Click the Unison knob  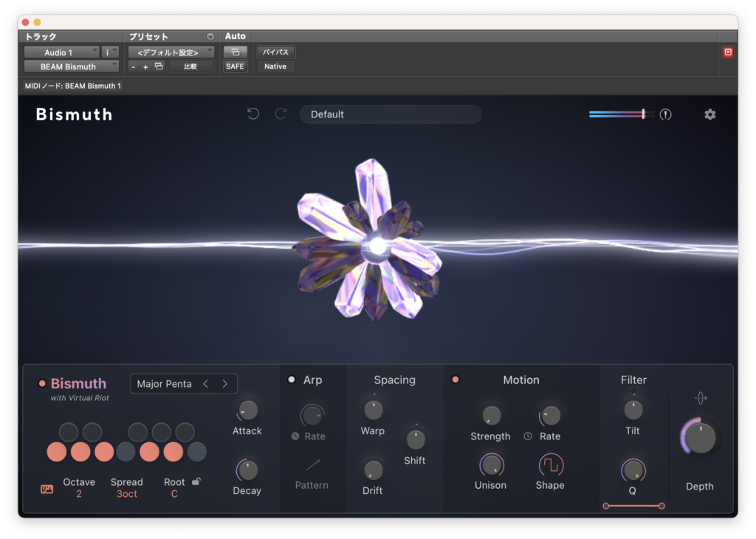[491, 465]
